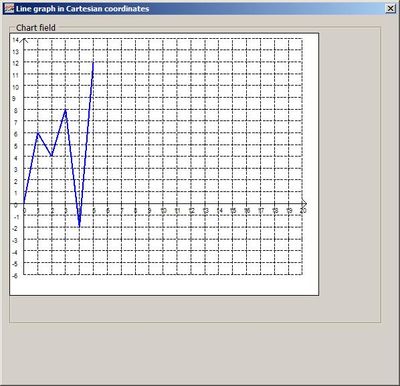Click the y-axis label 10
The height and width of the screenshot is (386, 400).
coord(15,87)
